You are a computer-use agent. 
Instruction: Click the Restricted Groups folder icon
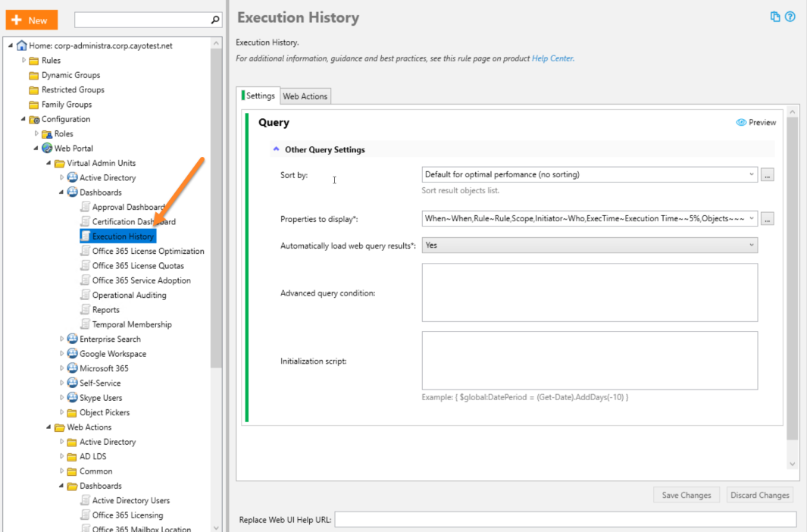pos(34,90)
